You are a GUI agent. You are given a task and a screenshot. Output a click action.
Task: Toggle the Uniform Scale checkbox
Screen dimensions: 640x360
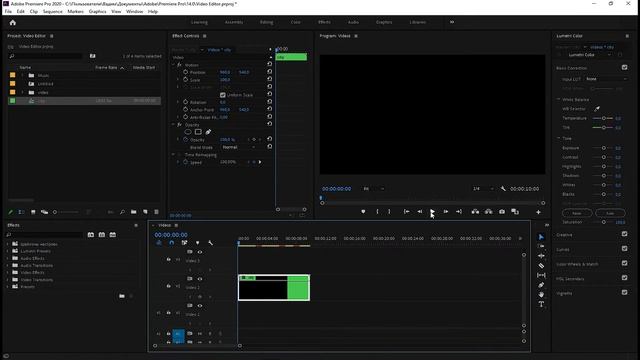[x=222, y=95]
